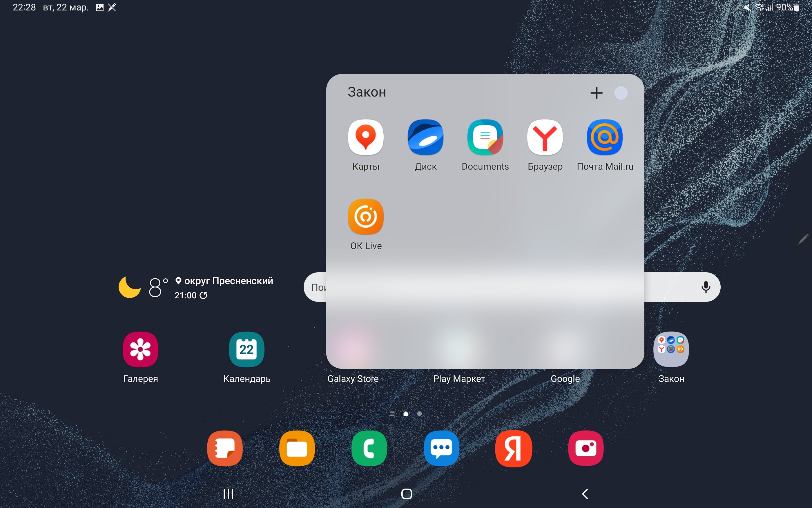
Task: Tap the Google label on home screen
Action: (x=565, y=379)
